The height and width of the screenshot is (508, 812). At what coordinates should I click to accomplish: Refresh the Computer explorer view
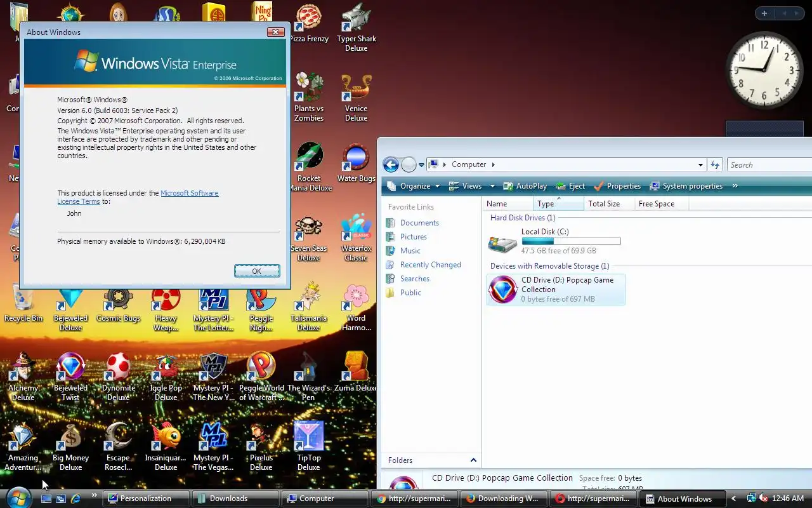click(715, 165)
